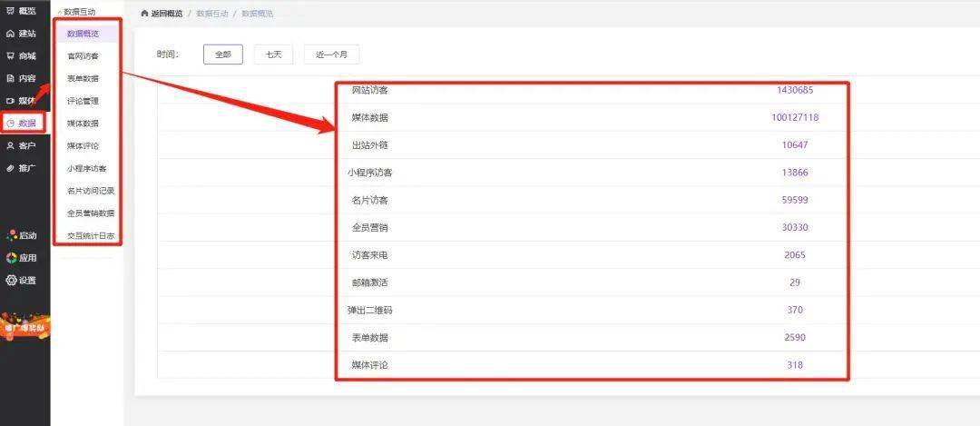Screen dimensions: 980x426
Task: Click the 媒体数据 table row label
Action: (x=370, y=117)
